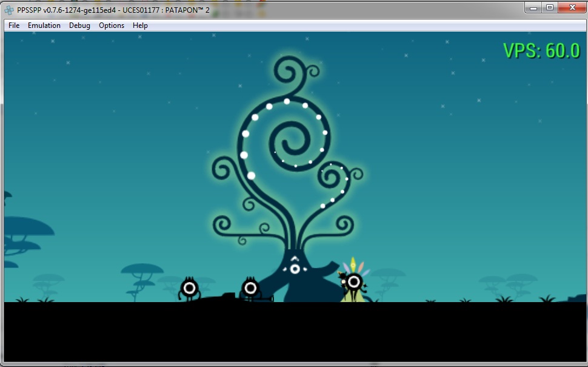The width and height of the screenshot is (588, 367).
Task: Open the Emulation menu
Action: pos(44,25)
